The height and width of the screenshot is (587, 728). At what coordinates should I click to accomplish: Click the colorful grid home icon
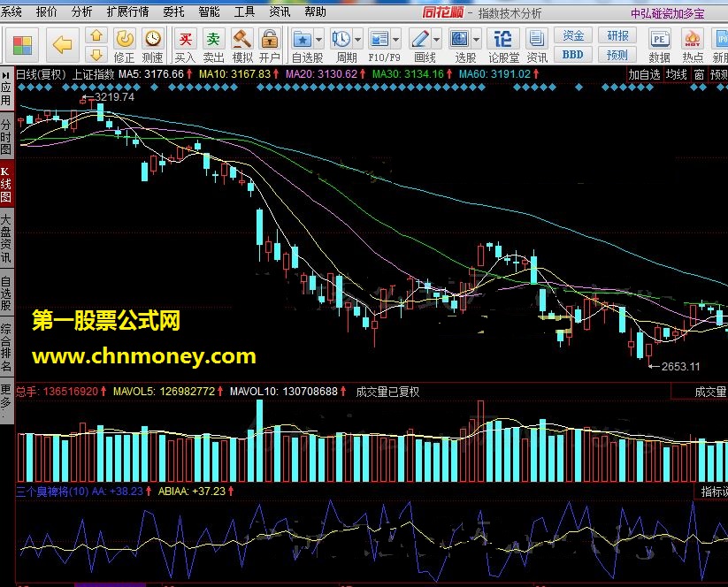(x=22, y=45)
